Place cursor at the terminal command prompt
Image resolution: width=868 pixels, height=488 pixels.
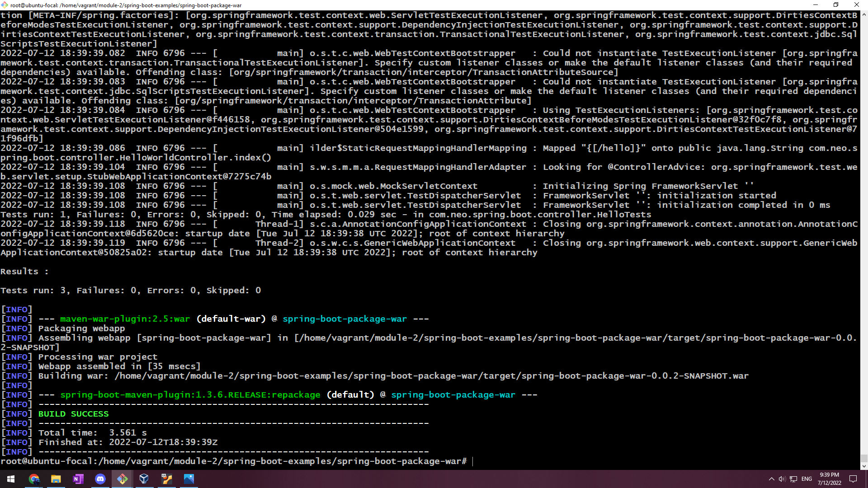pos(472,461)
